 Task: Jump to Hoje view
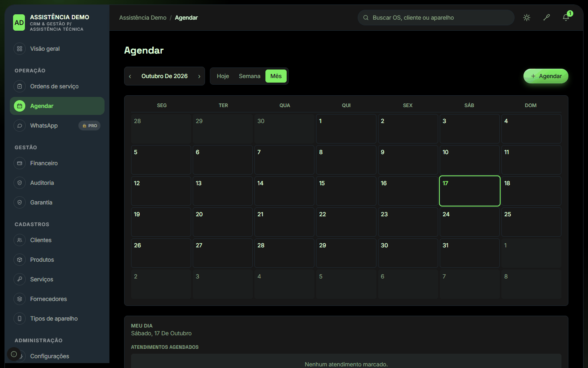click(x=223, y=76)
